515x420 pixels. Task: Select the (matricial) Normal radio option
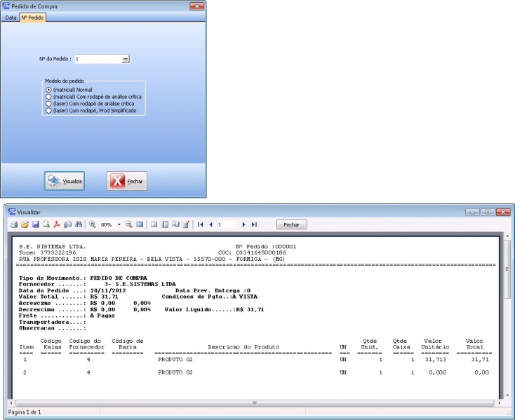[x=48, y=90]
